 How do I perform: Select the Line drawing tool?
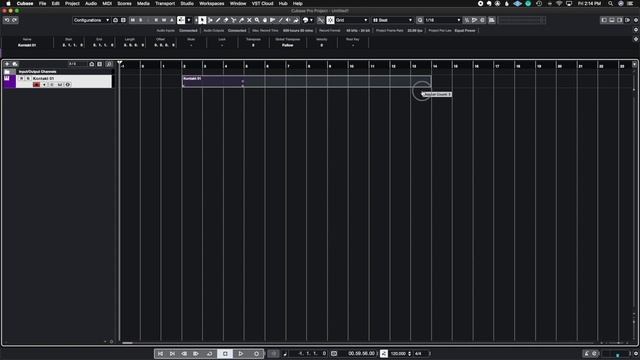[x=280, y=20]
